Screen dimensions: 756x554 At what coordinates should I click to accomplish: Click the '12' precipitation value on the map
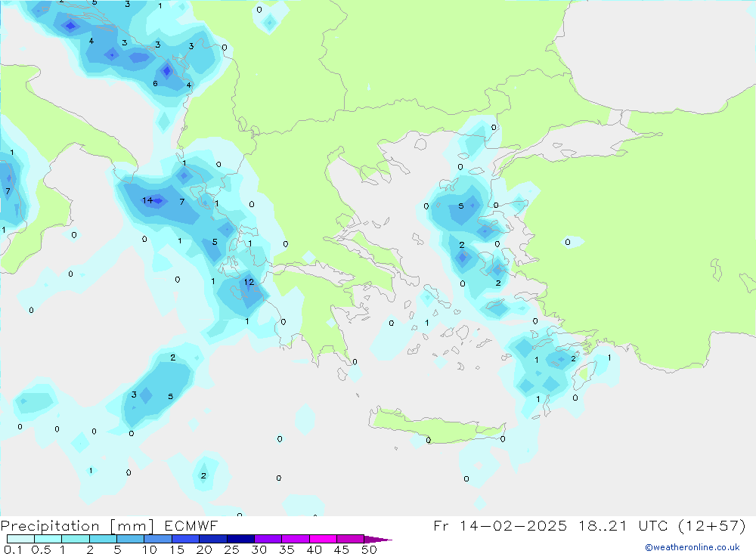coord(249,282)
